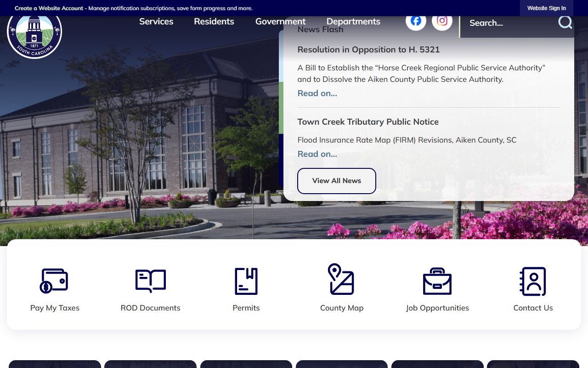Open the Services menu

[x=156, y=22]
